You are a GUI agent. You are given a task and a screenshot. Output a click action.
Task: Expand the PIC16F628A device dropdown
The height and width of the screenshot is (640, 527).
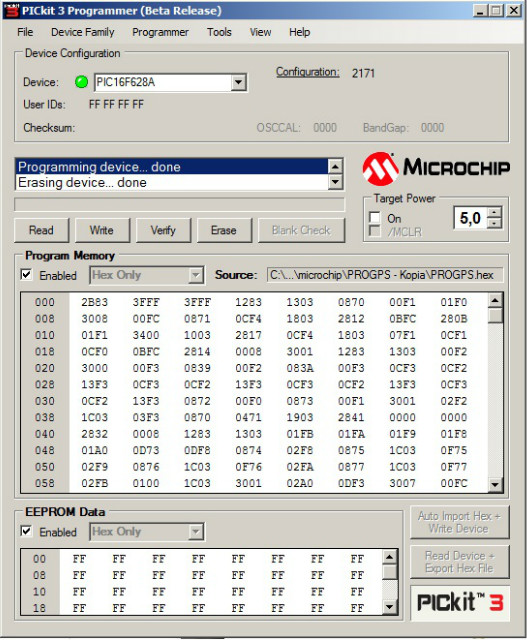(x=238, y=82)
